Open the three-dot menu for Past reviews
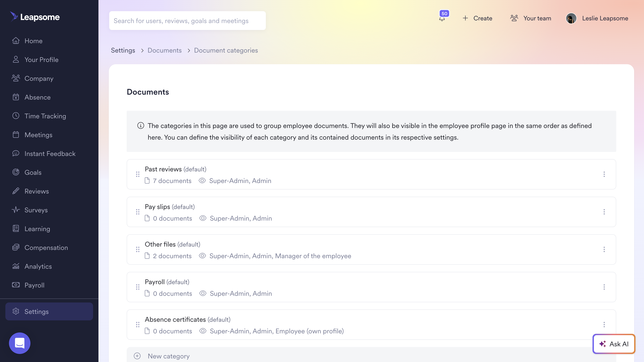 [604, 174]
